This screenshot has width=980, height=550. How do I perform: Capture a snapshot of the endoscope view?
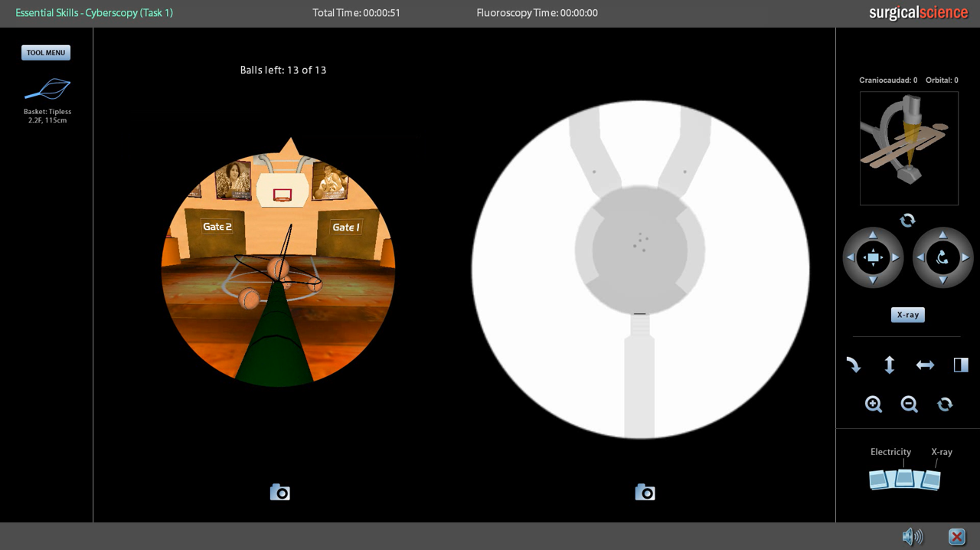click(x=280, y=493)
